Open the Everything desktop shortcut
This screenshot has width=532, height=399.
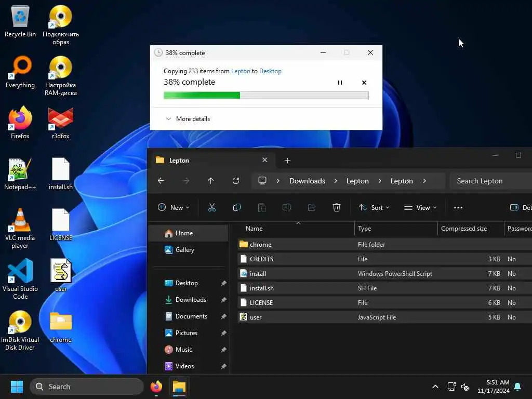tap(20, 72)
